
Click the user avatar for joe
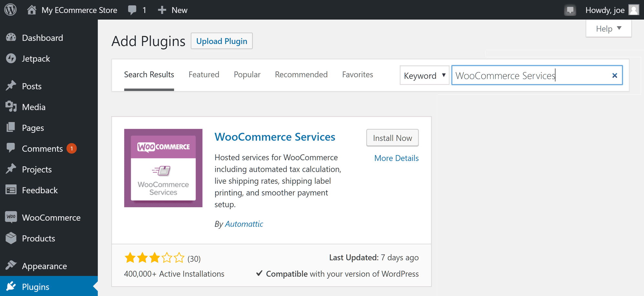[634, 10]
